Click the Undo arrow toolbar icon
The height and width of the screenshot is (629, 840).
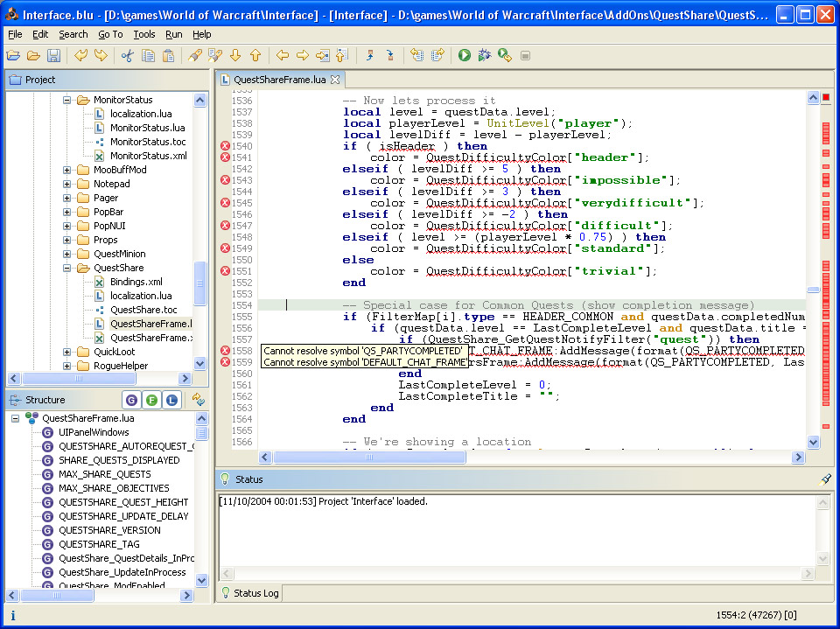coord(80,56)
